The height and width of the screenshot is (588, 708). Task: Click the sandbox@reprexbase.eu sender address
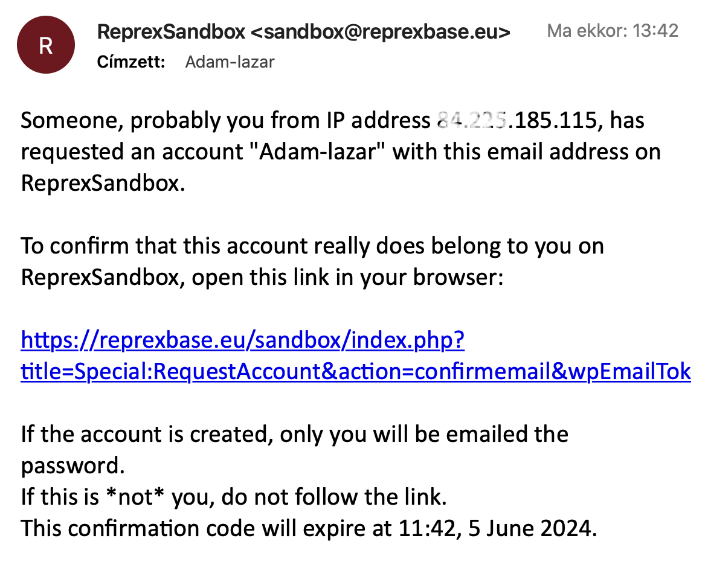[x=379, y=31]
